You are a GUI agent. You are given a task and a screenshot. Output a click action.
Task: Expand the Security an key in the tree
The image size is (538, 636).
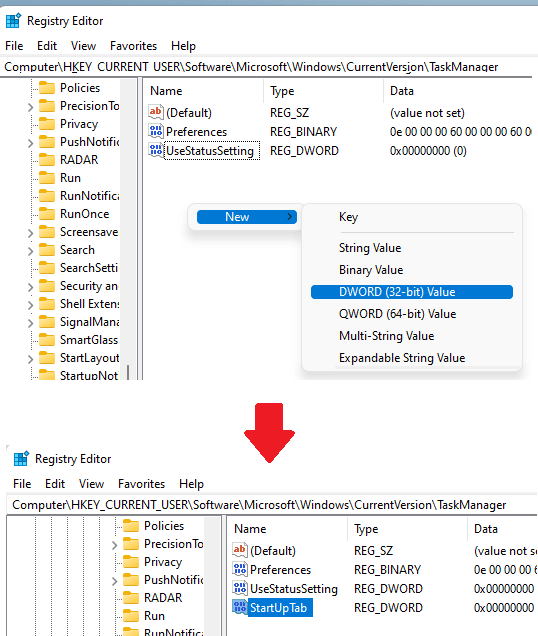[x=30, y=288]
